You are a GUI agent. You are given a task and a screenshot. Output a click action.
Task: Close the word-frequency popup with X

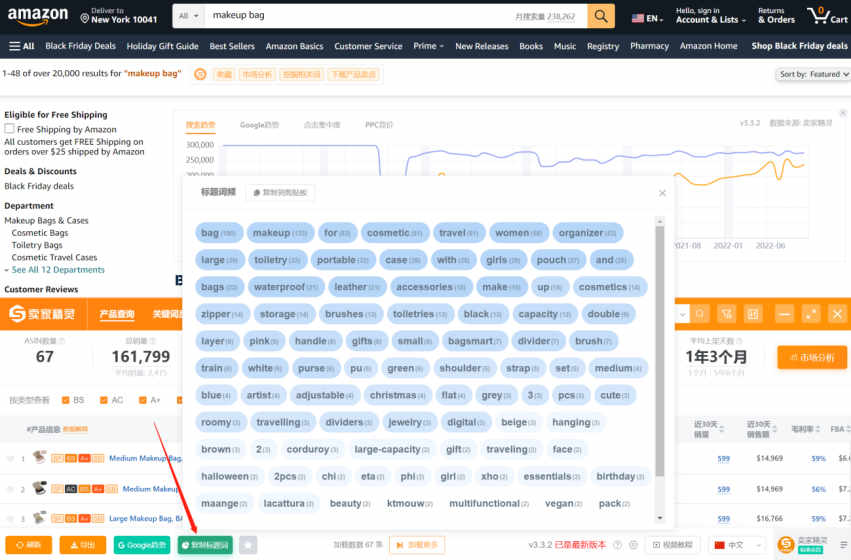point(662,193)
